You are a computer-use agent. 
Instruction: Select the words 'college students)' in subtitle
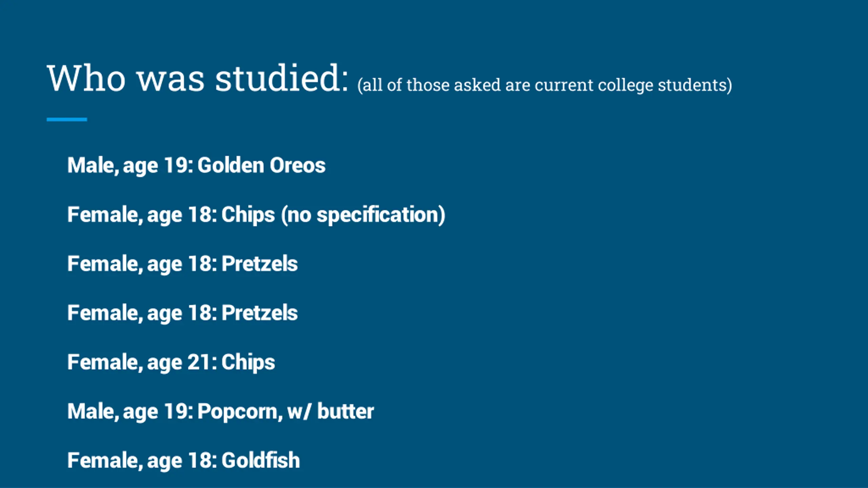click(x=665, y=85)
